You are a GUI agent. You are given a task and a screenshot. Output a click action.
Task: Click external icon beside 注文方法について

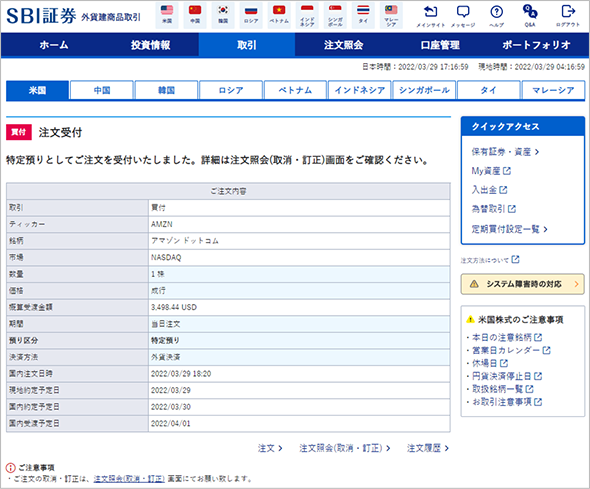click(515, 260)
